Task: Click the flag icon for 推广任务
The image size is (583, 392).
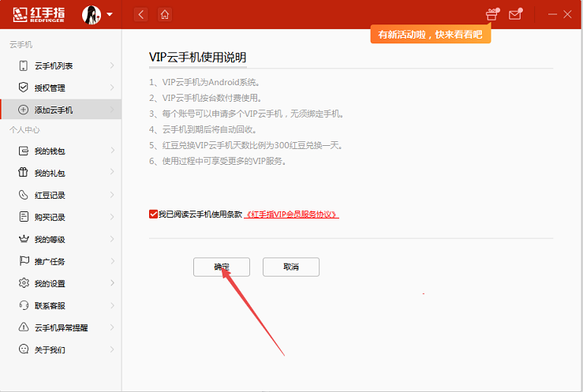Action: (24, 261)
